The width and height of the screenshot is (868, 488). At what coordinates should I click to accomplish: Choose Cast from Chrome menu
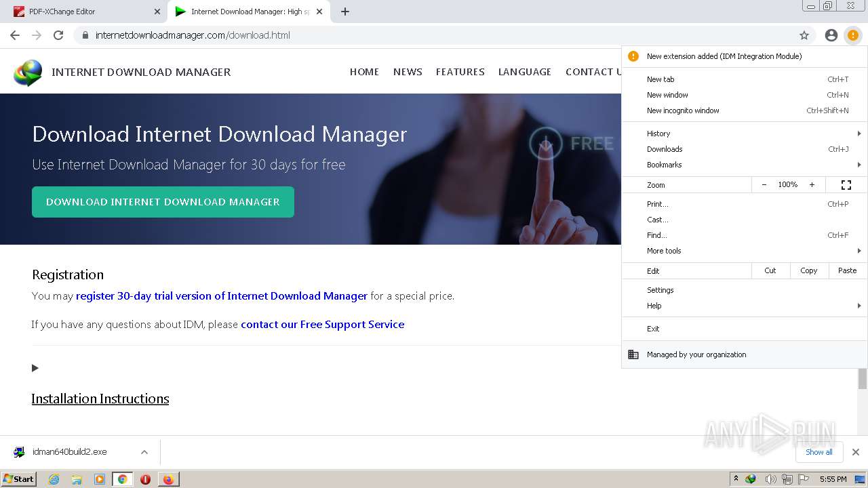tap(745, 220)
